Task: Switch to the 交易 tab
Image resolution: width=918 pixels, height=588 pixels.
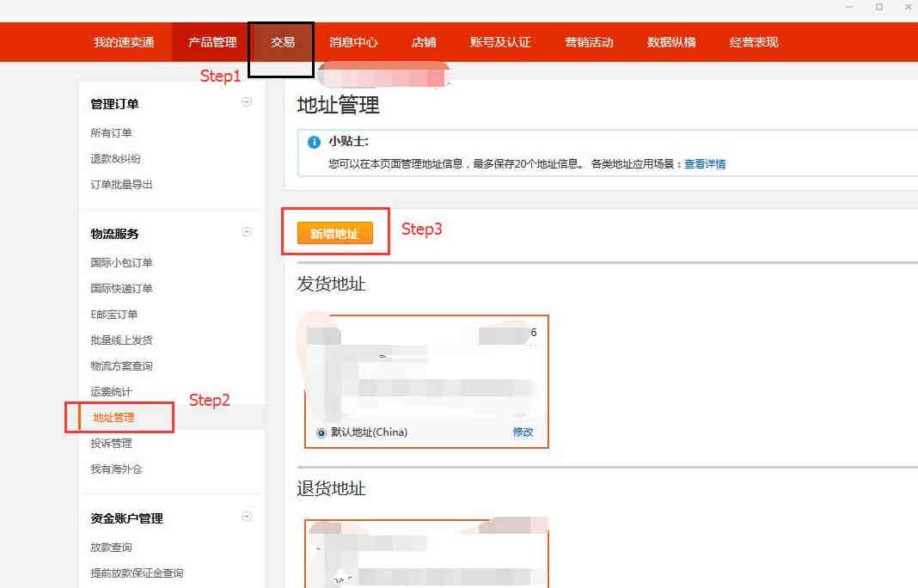Action: (x=282, y=42)
